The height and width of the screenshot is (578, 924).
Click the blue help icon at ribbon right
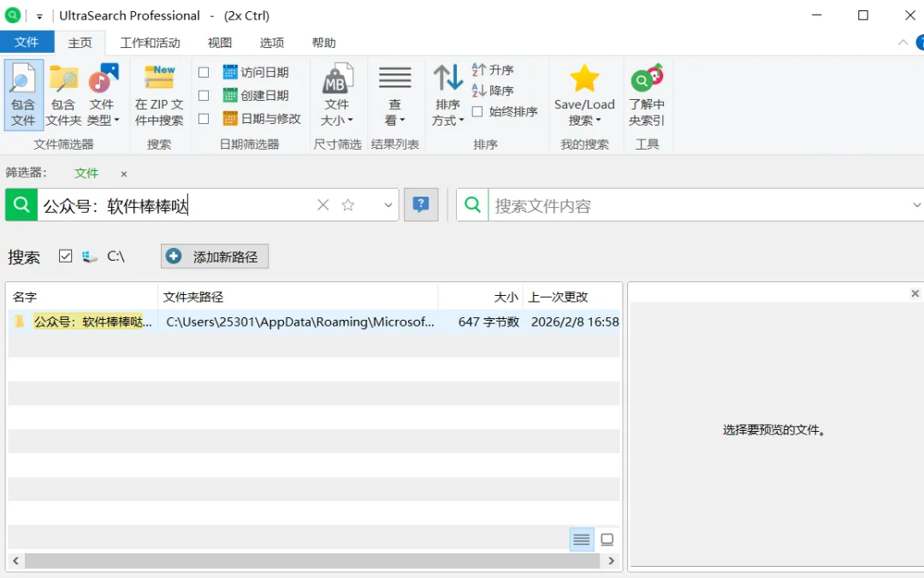(920, 43)
